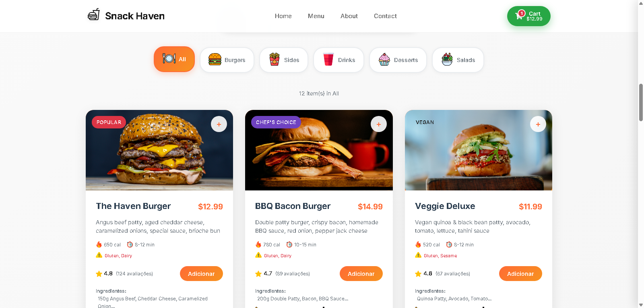The image size is (644, 308).
Task: Add BBQ Bacon Burger with Adicionar button
Action: 361,274
